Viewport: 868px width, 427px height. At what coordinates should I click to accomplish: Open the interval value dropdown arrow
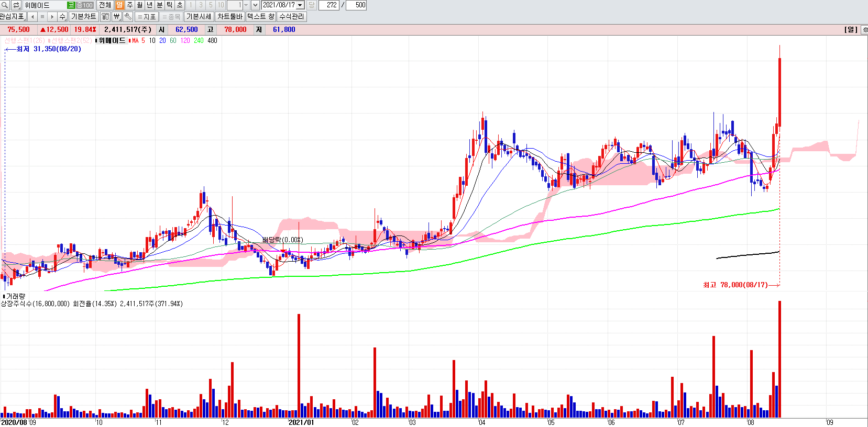[246, 5]
